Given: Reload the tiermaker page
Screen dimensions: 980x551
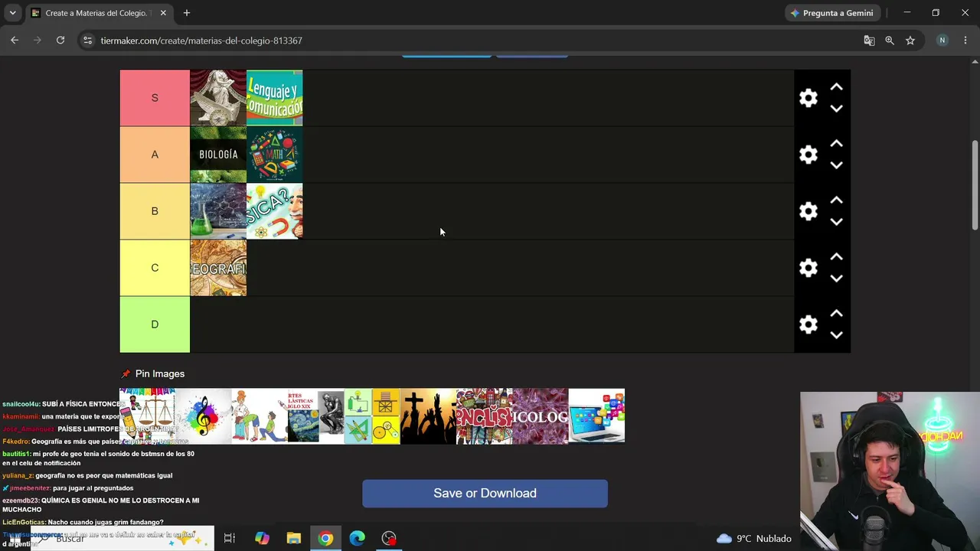Looking at the screenshot, I should pyautogui.click(x=60, y=41).
